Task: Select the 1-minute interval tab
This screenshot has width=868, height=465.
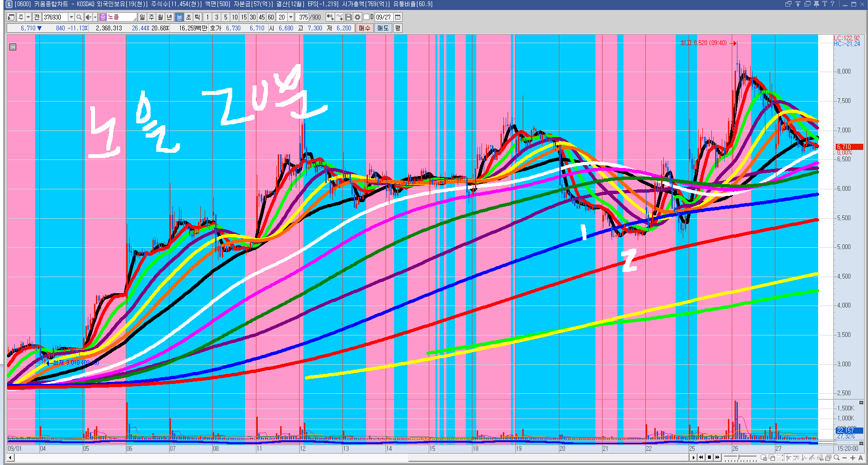Action: point(208,17)
